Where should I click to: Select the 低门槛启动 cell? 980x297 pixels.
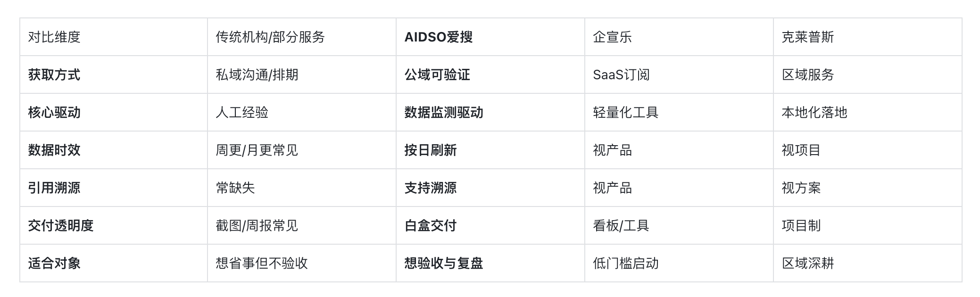click(679, 263)
